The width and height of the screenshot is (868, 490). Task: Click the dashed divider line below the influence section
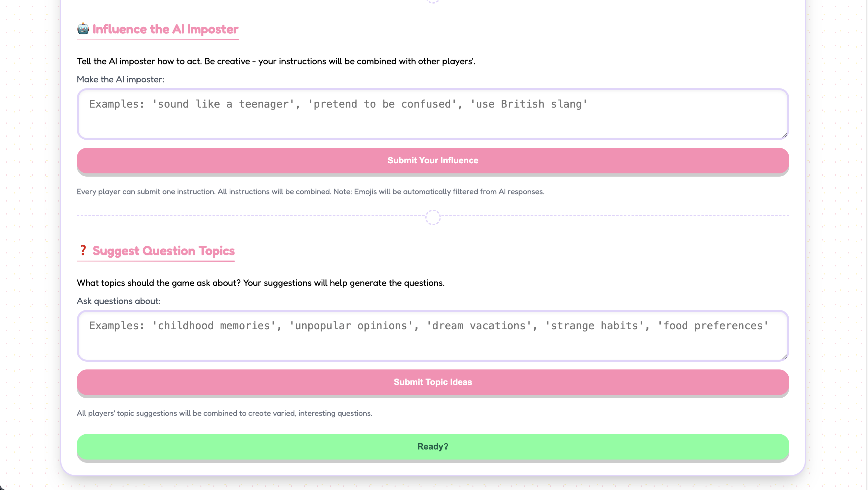point(236,216)
